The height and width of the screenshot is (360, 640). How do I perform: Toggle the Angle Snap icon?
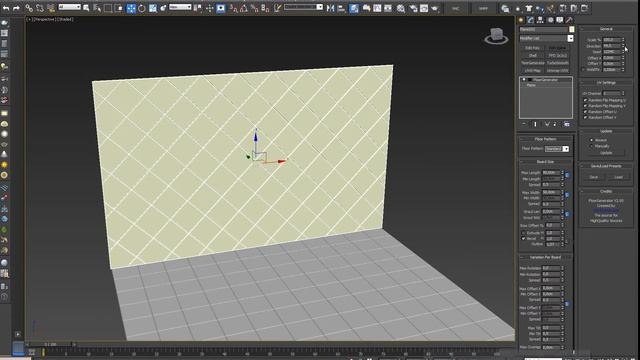244,8
